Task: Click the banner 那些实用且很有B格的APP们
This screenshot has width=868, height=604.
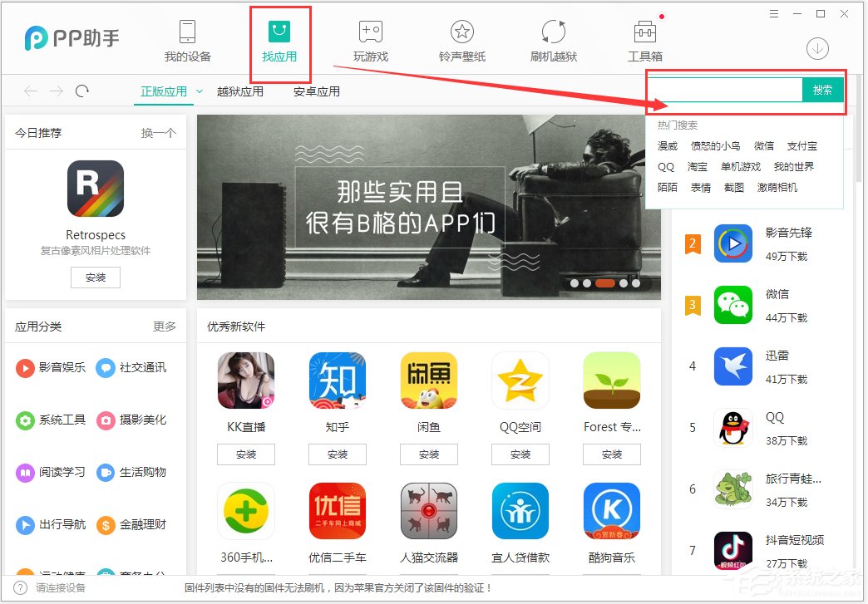Action: click(429, 208)
